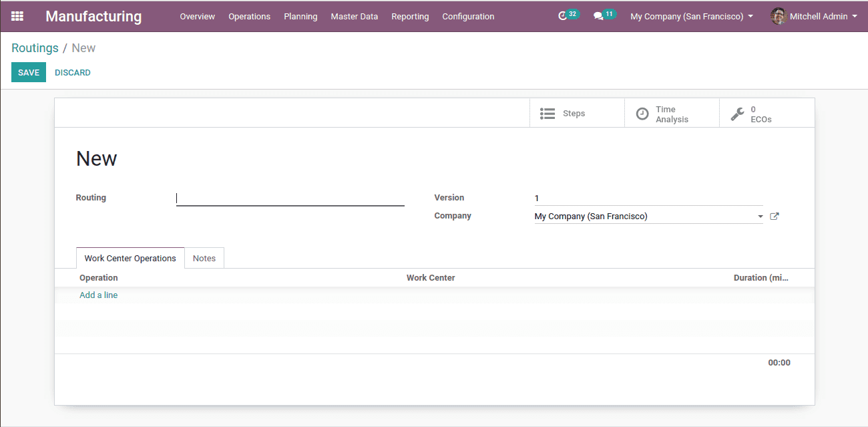
Task: Expand the Company field dropdown arrow
Action: pyautogui.click(x=760, y=217)
